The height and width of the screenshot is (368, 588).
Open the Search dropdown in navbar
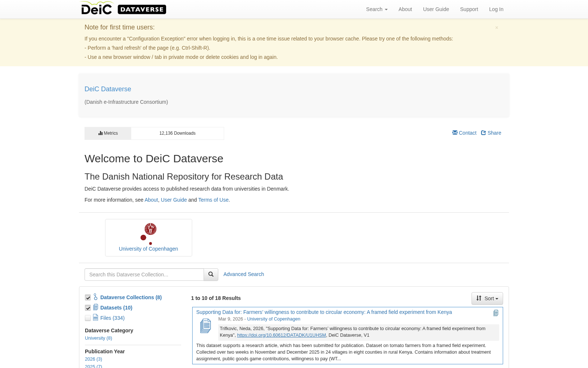pos(377,9)
